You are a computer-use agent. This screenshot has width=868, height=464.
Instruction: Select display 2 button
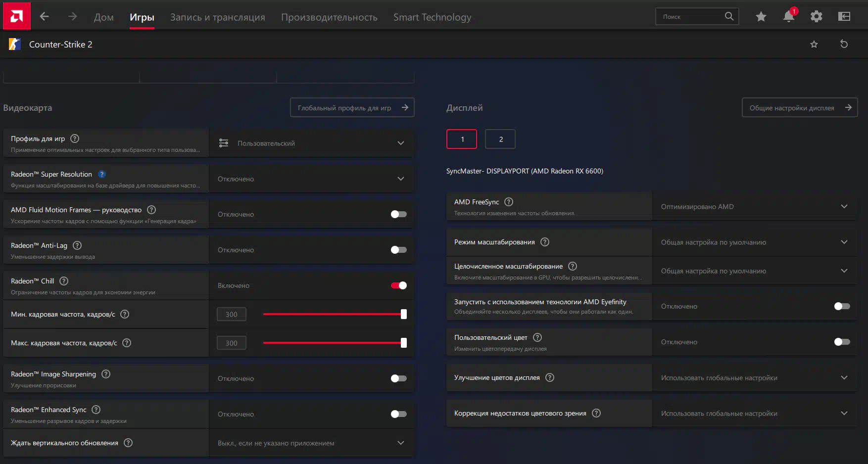[500, 139]
